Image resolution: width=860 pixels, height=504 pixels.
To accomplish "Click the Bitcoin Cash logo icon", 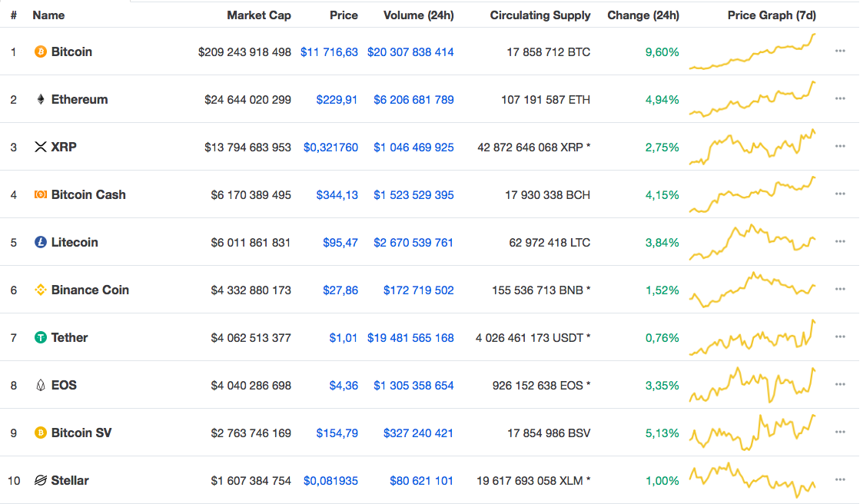I will tap(41, 194).
